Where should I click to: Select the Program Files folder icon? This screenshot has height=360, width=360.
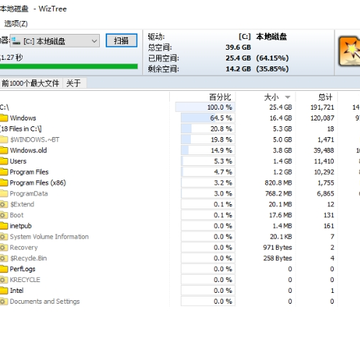point(3,172)
